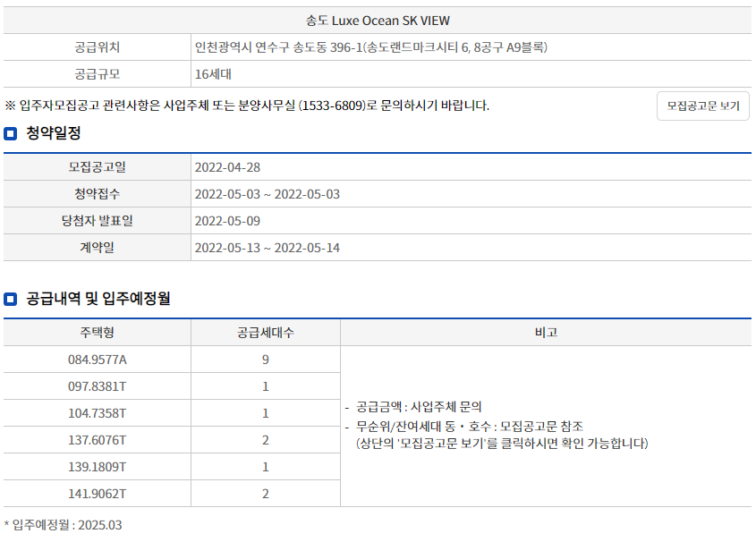The image size is (756, 542).
Task: Select housing type 137.6076T
Action: (97, 440)
